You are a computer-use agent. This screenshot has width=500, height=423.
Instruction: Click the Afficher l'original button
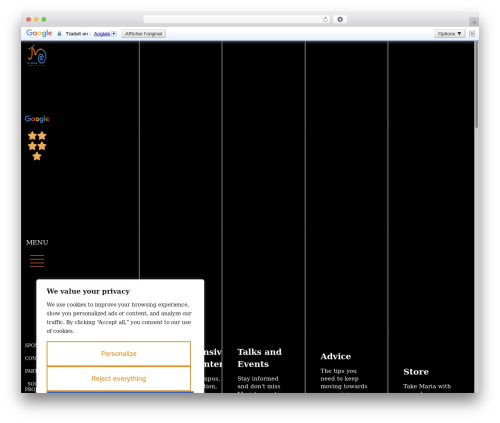(143, 34)
